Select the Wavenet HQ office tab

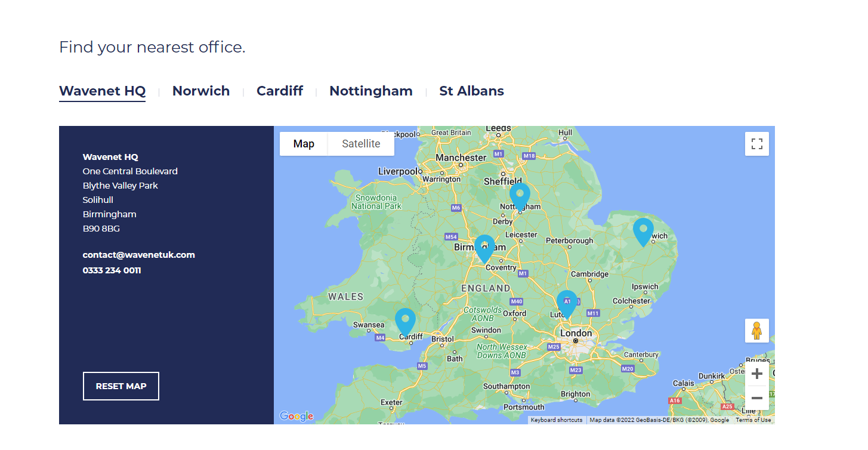click(x=102, y=91)
